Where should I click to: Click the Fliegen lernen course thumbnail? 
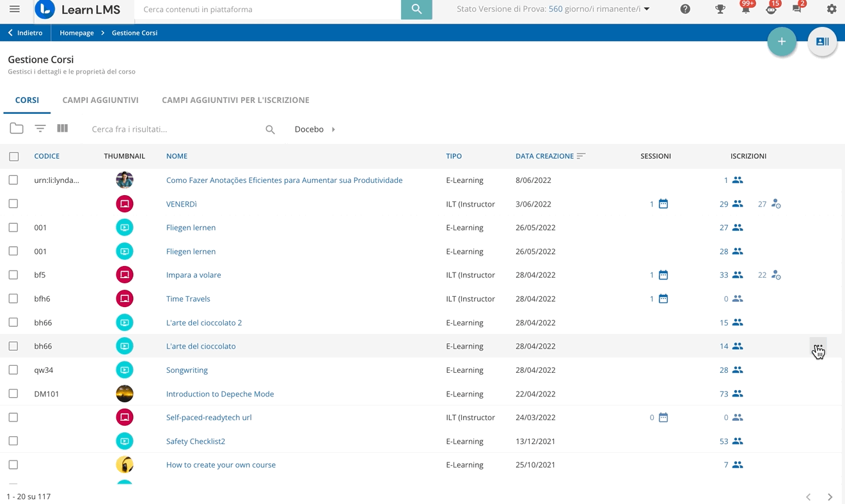[x=125, y=227]
